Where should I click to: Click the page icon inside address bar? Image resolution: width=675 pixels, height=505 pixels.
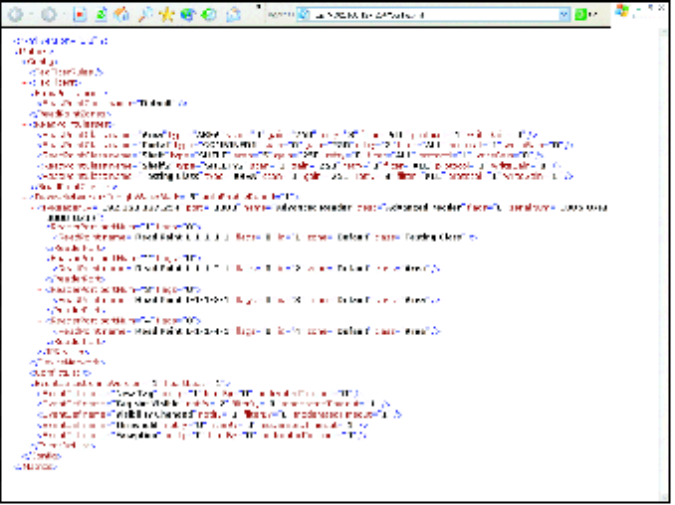tap(304, 15)
